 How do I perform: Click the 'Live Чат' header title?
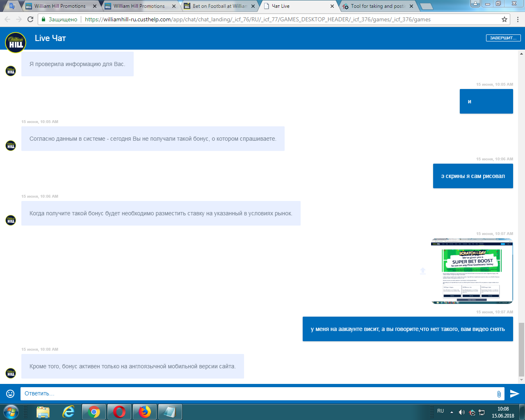[50, 38]
